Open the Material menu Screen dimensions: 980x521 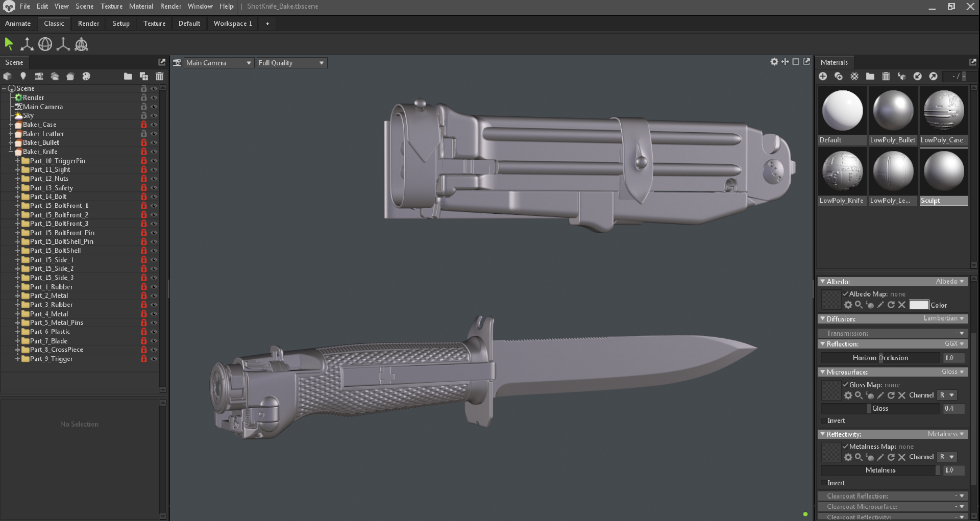pos(141,6)
